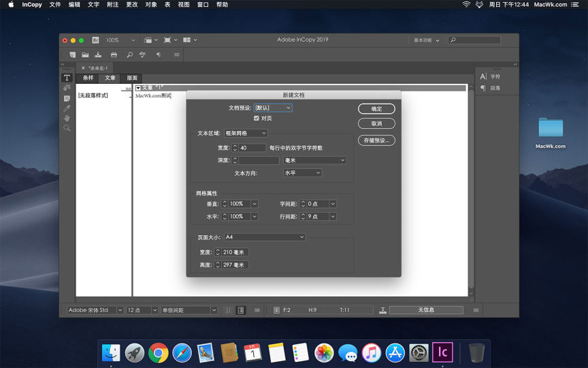The height and width of the screenshot is (368, 588).
Task: Select the Note tool
Action: coord(67,98)
